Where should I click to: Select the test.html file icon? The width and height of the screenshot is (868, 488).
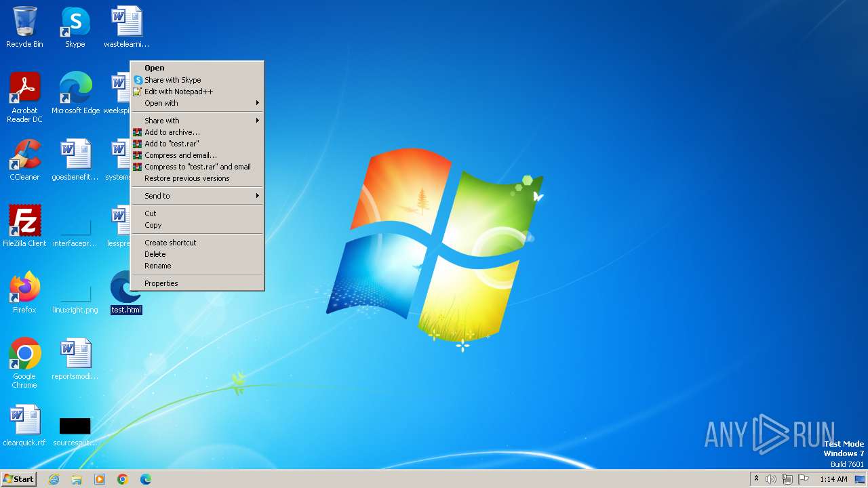126,293
